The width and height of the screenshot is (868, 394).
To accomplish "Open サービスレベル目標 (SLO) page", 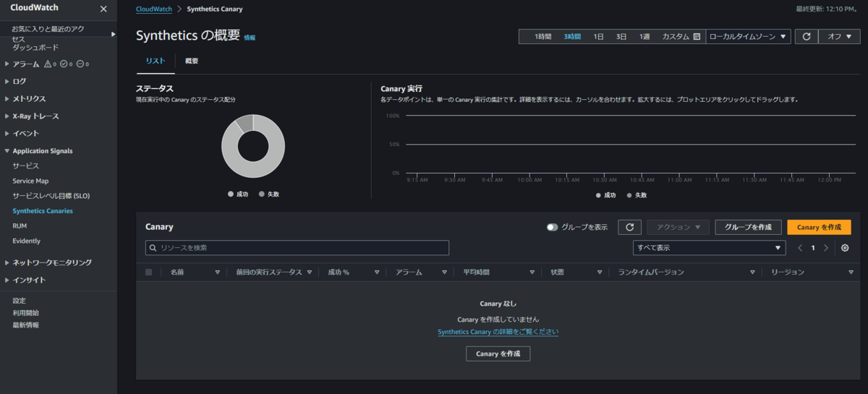I will coord(51,196).
